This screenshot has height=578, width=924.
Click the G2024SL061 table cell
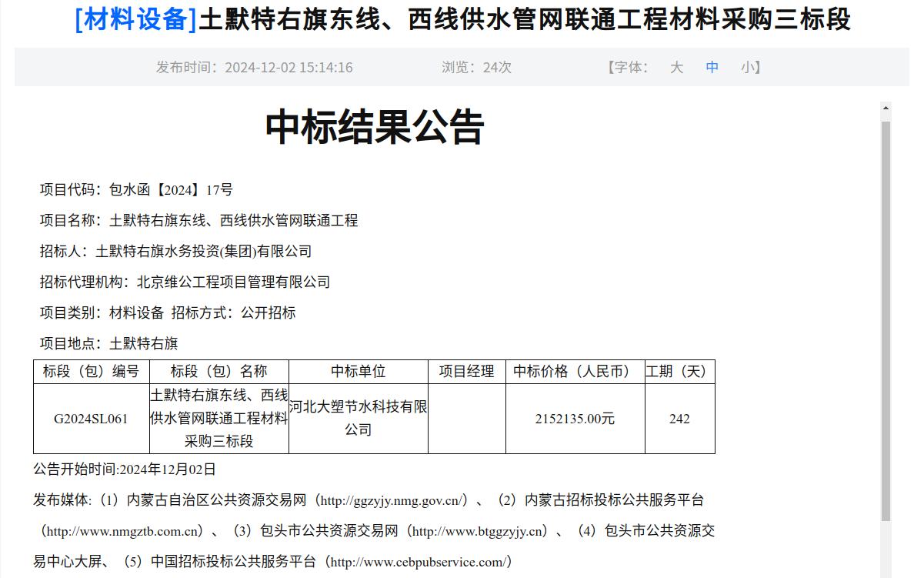(91, 419)
